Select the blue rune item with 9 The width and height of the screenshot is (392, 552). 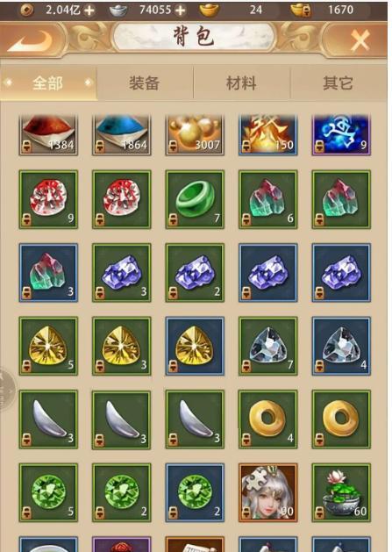click(341, 135)
